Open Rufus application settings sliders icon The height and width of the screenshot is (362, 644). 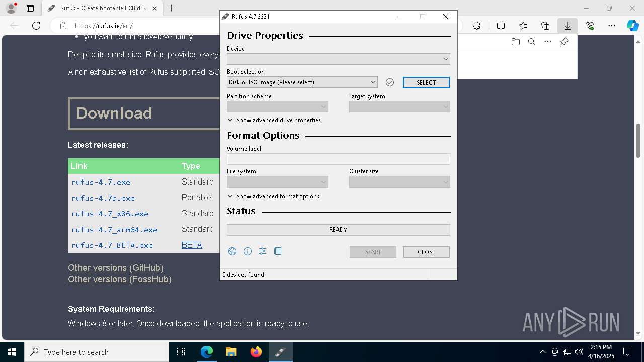263,251
